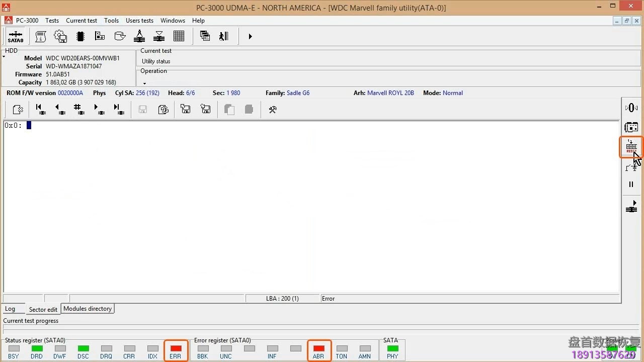Click the PCB board icon in right sidebar

click(631, 127)
